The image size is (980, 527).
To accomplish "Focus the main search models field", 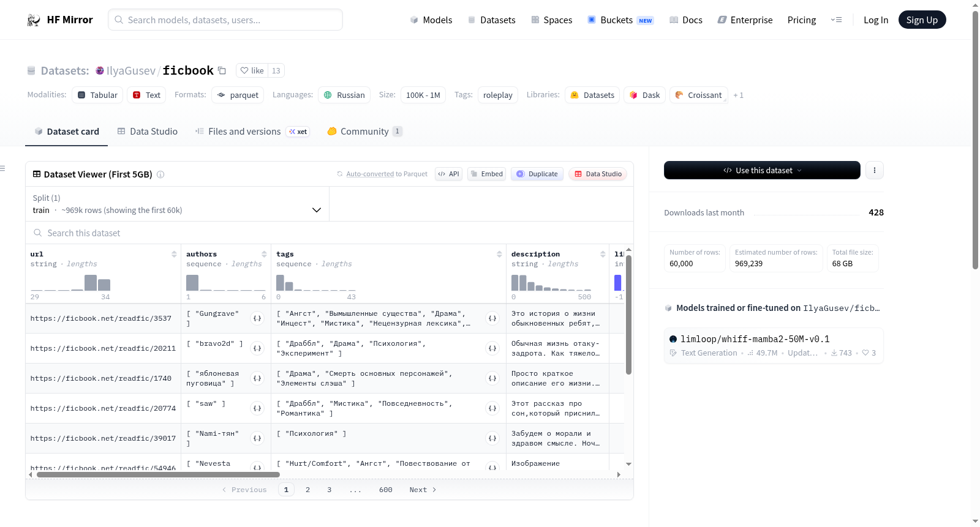I will pos(225,20).
